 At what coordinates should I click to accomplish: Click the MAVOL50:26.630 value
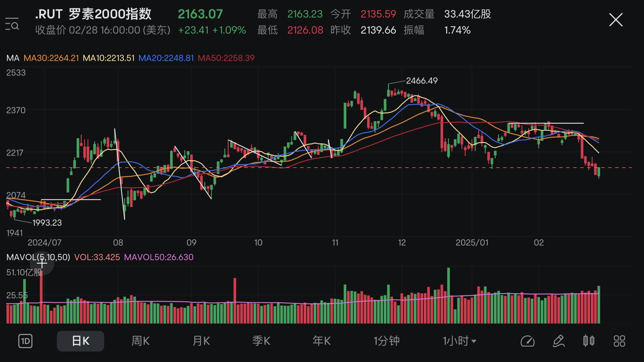(159, 257)
